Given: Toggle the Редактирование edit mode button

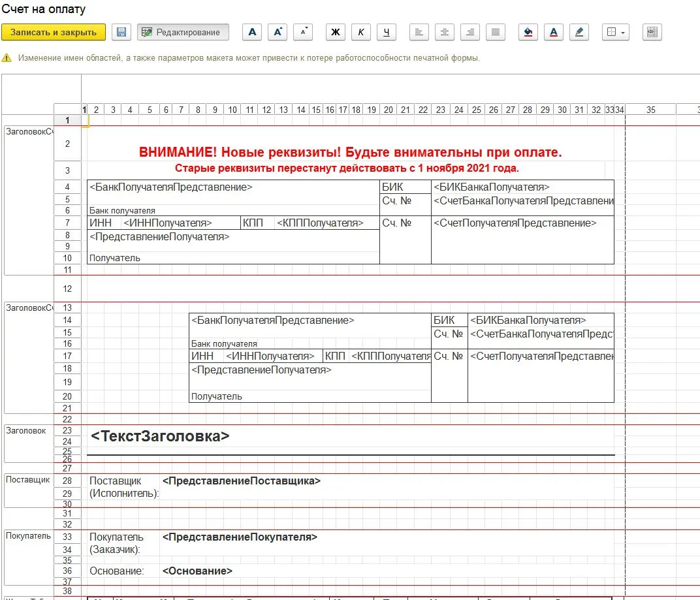Looking at the screenshot, I should click(183, 32).
